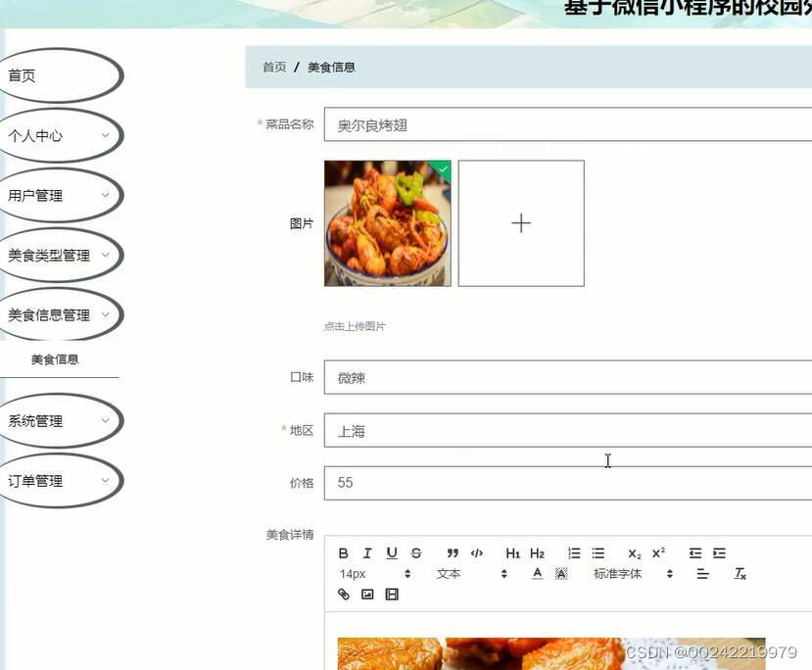Apply H1 heading in the editor toolbar

[x=512, y=552]
